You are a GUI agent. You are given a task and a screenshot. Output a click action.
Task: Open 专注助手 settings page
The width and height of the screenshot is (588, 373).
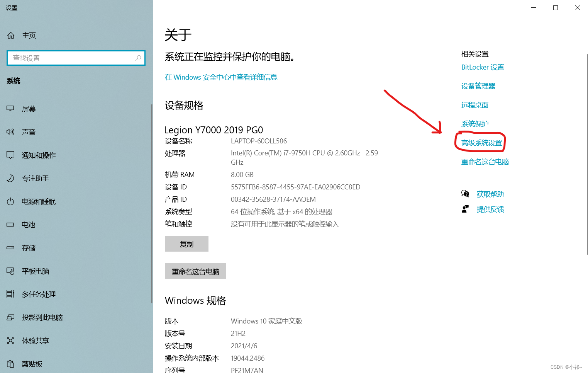36,178
